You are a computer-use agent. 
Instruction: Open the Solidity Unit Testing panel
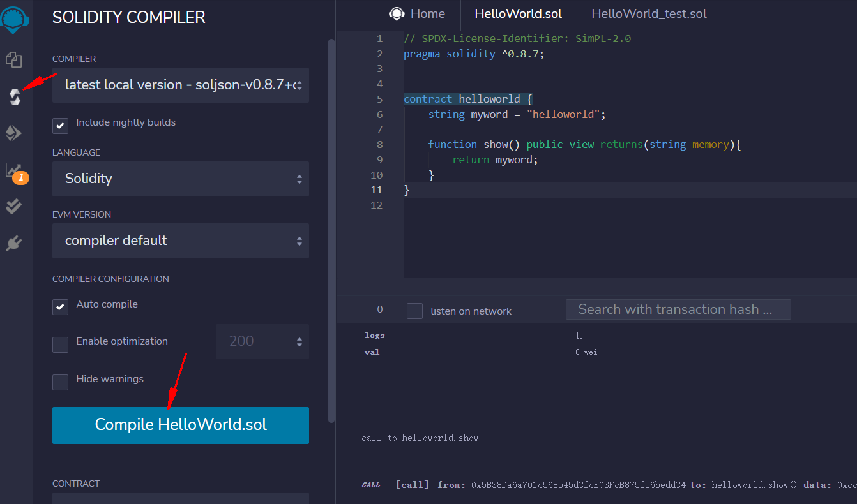(x=13, y=205)
